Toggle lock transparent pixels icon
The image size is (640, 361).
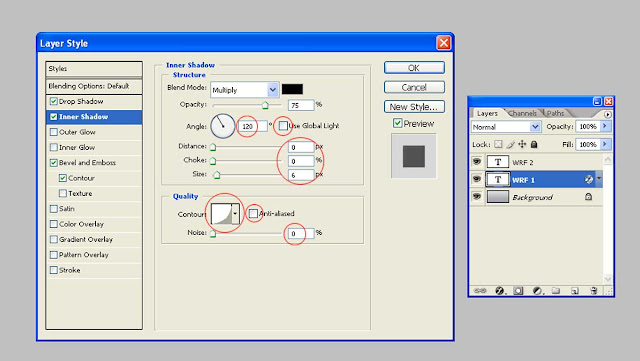[x=498, y=144]
